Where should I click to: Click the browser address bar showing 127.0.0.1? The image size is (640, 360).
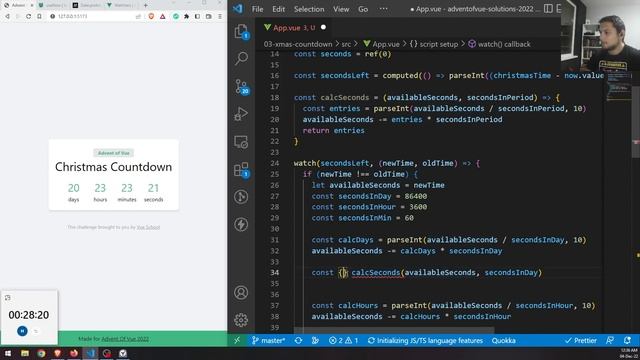(95, 16)
